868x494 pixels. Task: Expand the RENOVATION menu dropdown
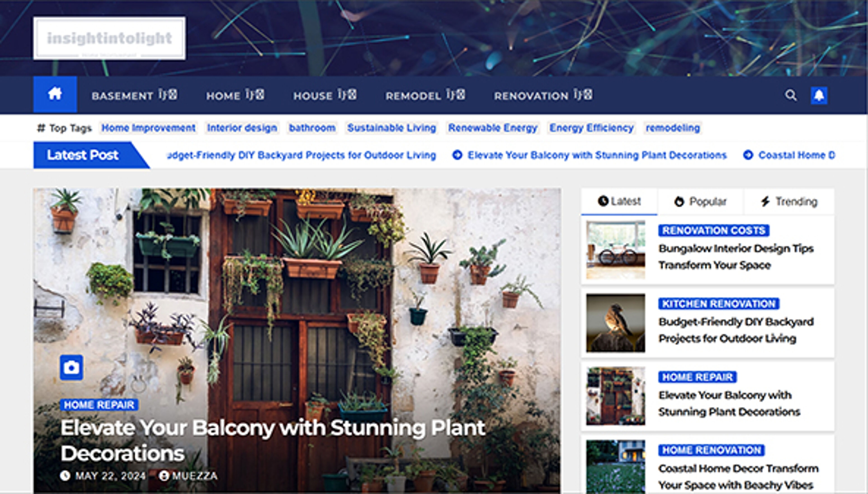click(583, 95)
